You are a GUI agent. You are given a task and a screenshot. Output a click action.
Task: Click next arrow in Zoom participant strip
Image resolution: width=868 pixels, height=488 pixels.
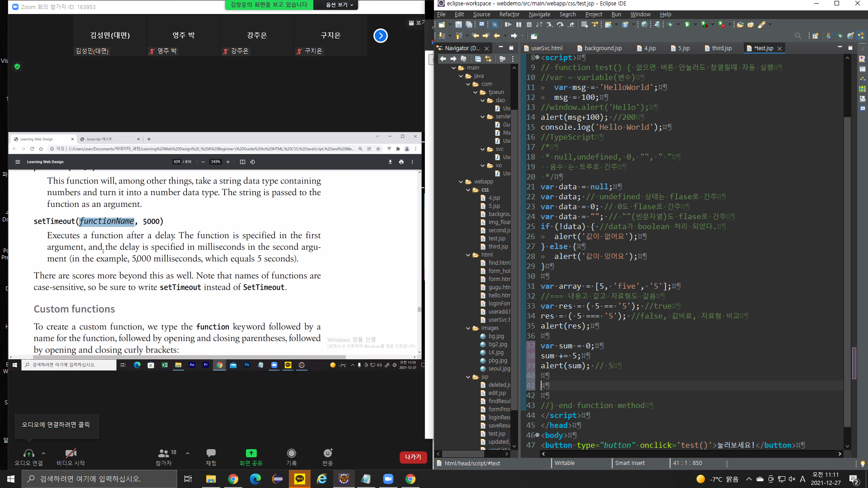(381, 36)
